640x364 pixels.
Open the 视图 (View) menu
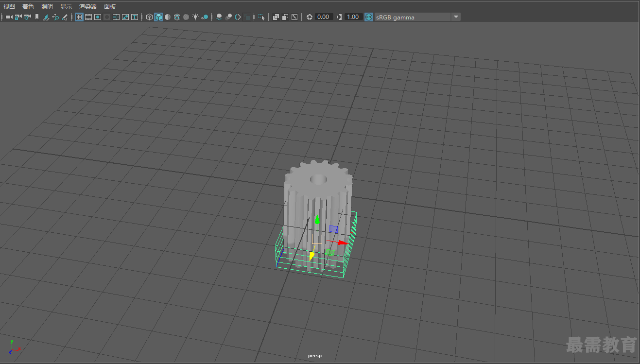[x=9, y=7]
